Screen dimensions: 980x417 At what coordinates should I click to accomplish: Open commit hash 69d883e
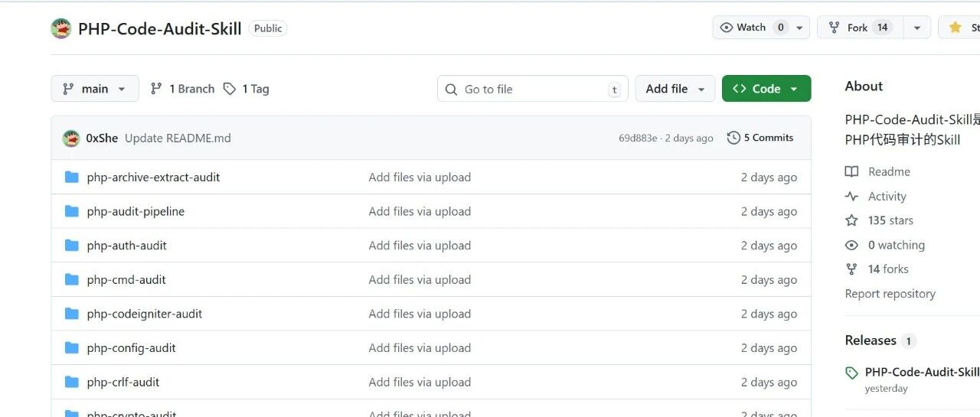click(x=638, y=138)
